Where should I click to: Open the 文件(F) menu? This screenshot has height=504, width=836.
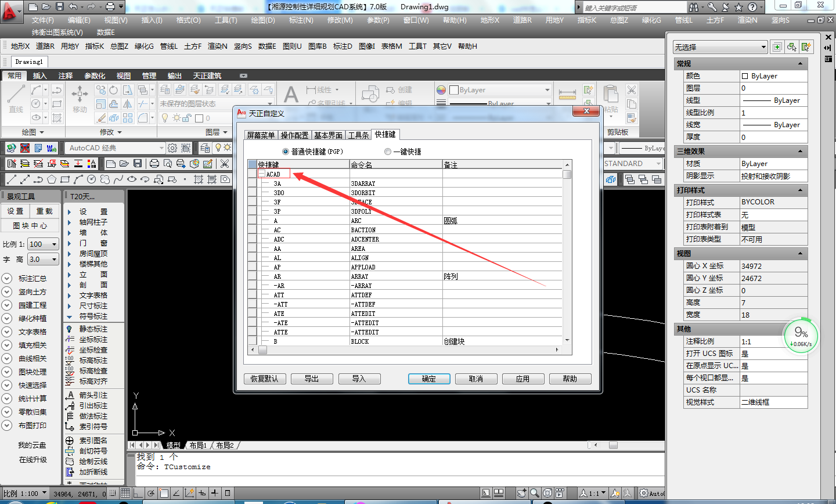(43, 20)
